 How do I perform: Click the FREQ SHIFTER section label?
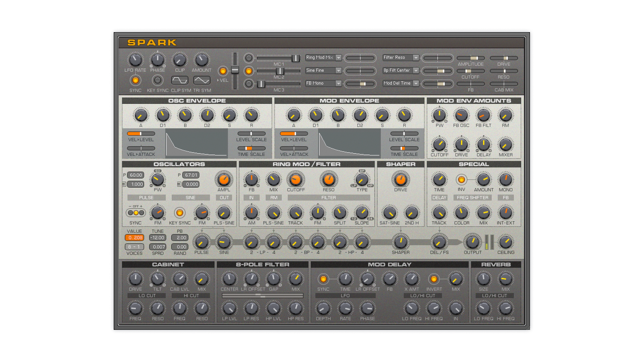pos(472,198)
